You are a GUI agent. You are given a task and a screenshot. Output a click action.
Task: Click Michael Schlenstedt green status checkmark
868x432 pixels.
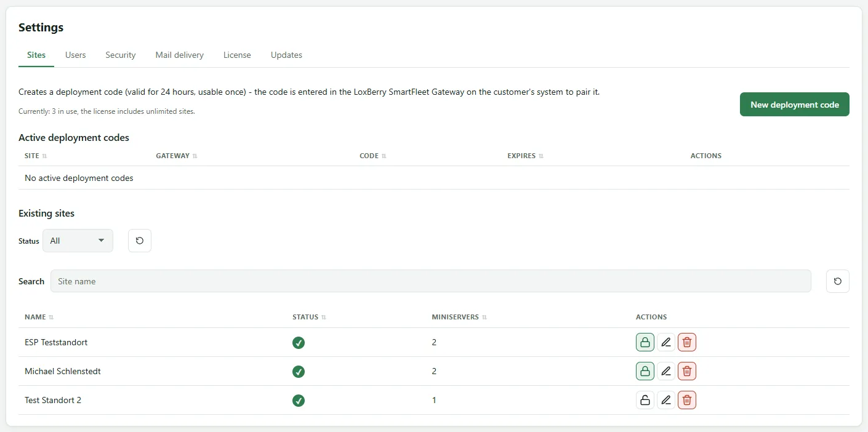299,372
